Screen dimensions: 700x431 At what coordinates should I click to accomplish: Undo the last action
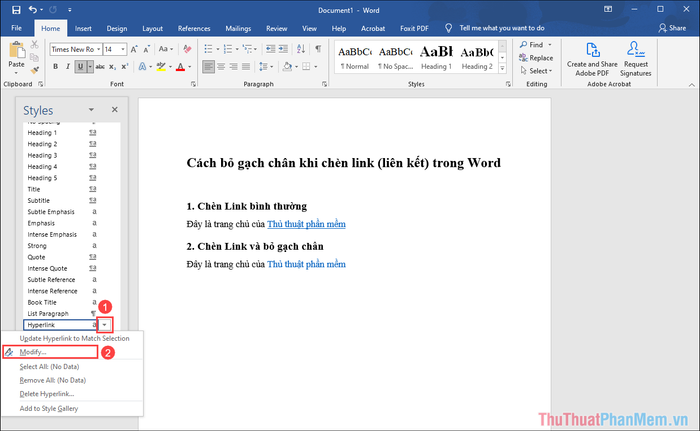point(33,9)
